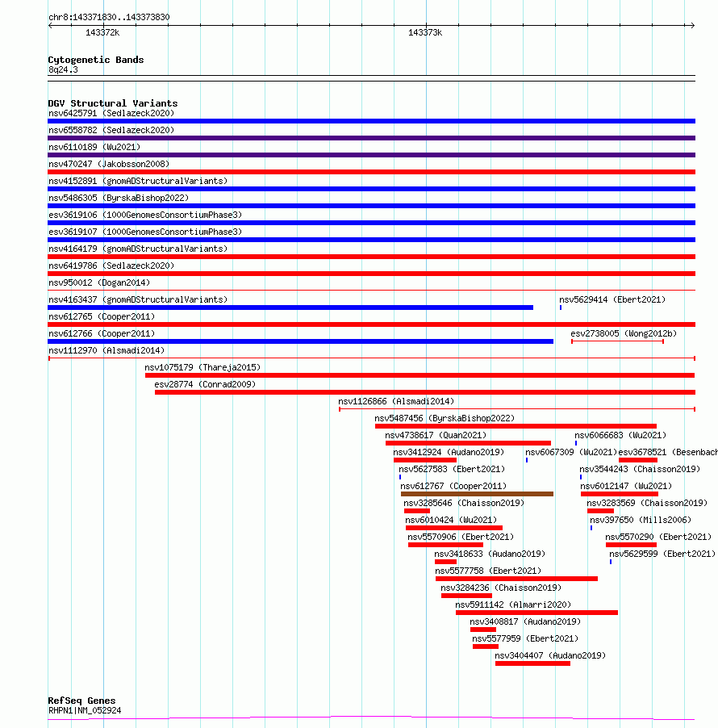This screenshot has height=728, width=718.
Task: Click the nsv3408817 (Audano2019) label
Action: point(525,621)
